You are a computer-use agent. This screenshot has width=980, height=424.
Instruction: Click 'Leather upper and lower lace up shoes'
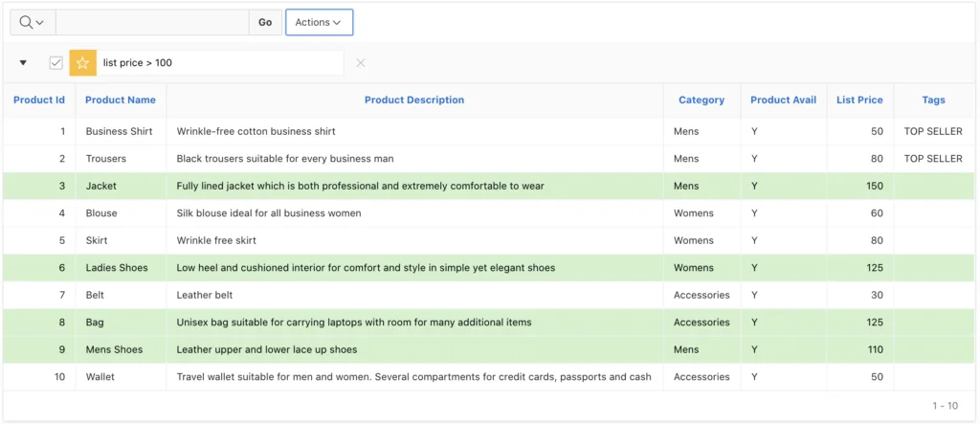pos(267,349)
